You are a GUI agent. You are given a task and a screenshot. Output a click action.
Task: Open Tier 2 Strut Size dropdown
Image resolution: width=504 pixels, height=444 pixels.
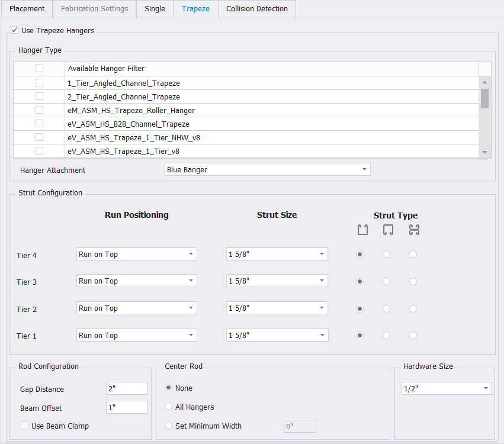click(277, 308)
